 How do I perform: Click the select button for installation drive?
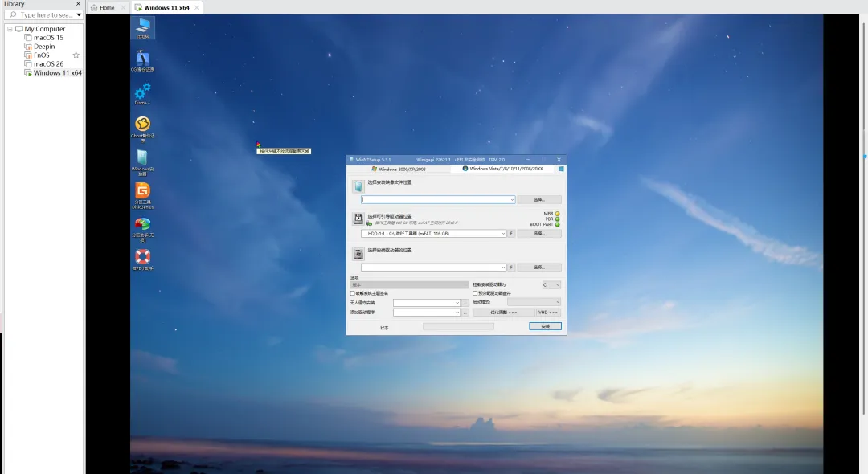[539, 268]
